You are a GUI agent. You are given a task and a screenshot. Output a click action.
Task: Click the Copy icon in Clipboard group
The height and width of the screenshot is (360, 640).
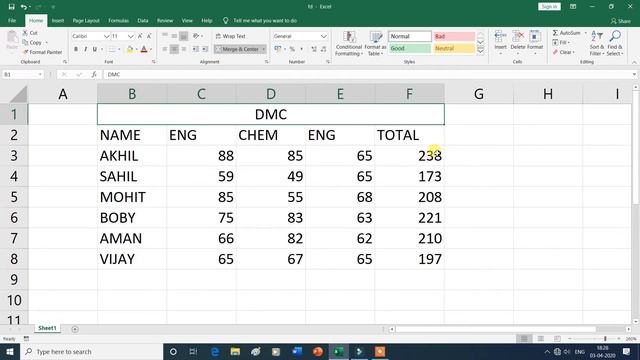(x=25, y=42)
